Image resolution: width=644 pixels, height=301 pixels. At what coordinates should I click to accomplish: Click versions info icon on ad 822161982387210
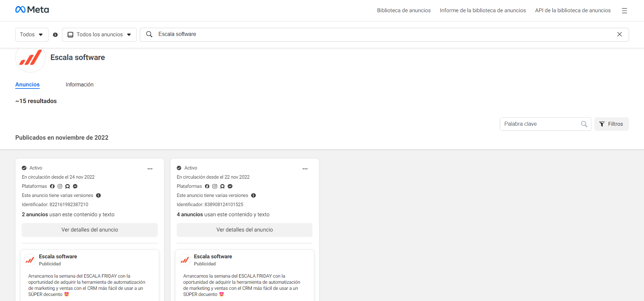pos(98,195)
